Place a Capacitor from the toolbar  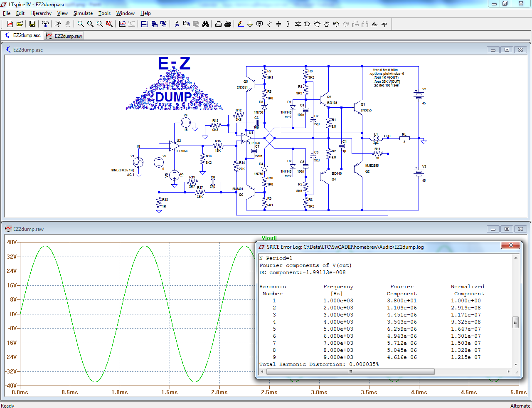pos(279,24)
